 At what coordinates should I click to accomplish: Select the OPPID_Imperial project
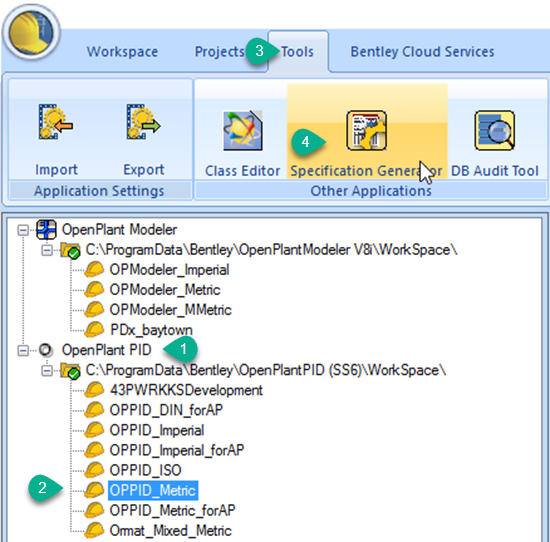(156, 430)
